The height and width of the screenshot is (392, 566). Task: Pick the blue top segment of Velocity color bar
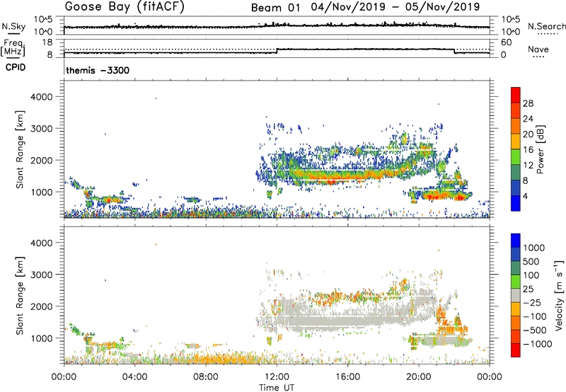coord(516,241)
